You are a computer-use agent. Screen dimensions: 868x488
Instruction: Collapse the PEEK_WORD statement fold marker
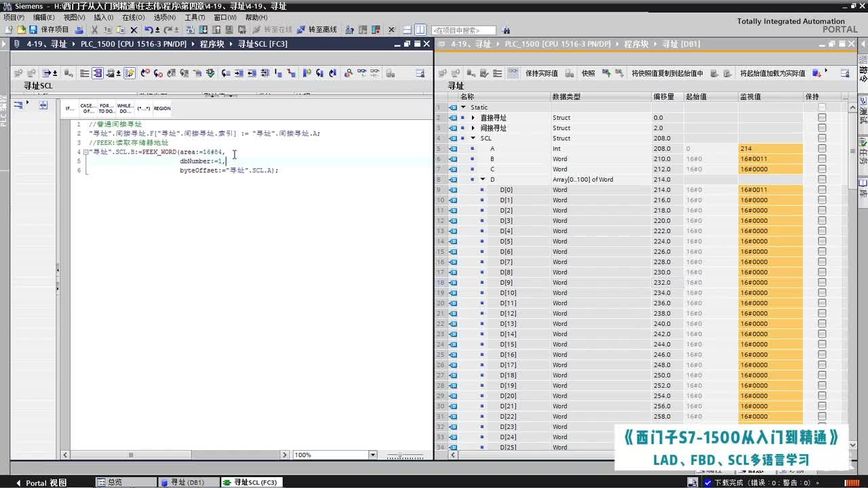tap(86, 152)
